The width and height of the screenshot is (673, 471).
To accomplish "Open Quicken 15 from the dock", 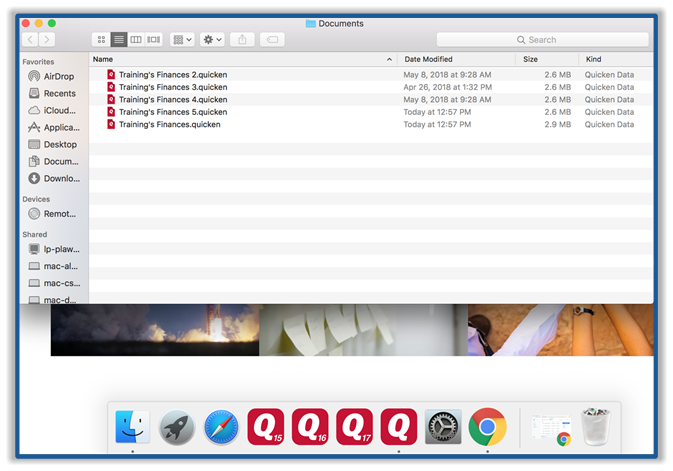I will [x=266, y=427].
